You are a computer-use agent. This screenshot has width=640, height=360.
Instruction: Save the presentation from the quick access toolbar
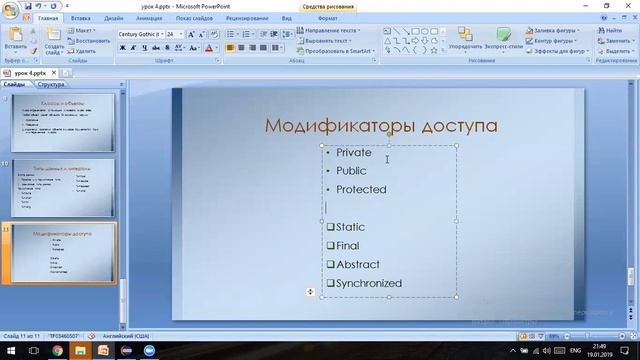click(28, 6)
